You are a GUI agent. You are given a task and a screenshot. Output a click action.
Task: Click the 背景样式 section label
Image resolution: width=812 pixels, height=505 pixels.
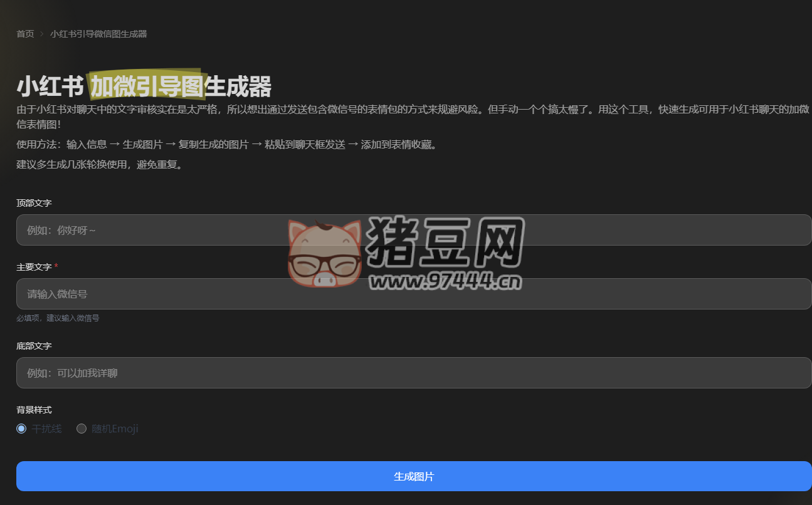pyautogui.click(x=34, y=410)
